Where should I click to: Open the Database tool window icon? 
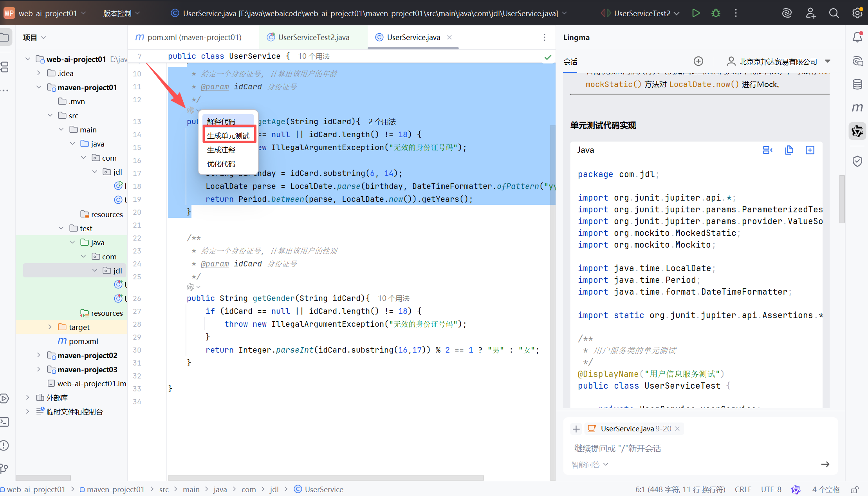pos(857,84)
